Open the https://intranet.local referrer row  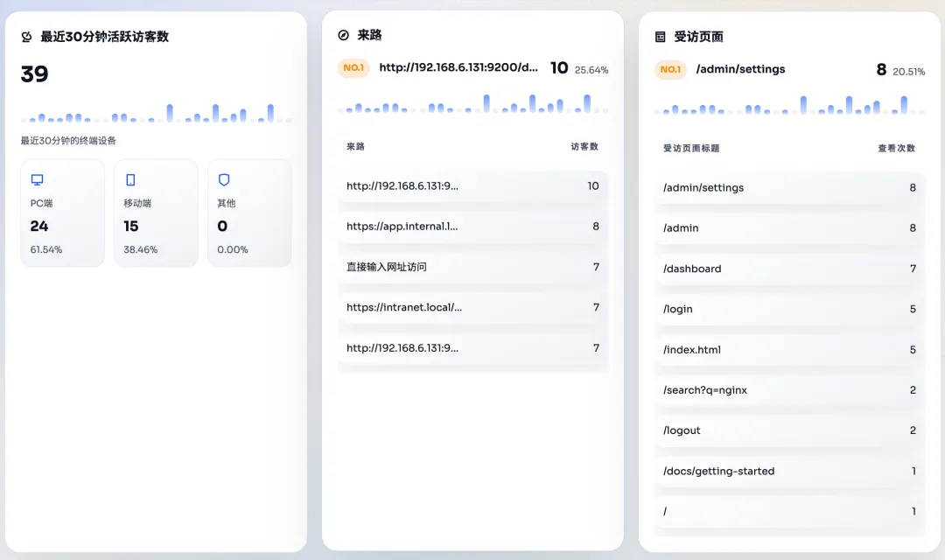coord(472,307)
